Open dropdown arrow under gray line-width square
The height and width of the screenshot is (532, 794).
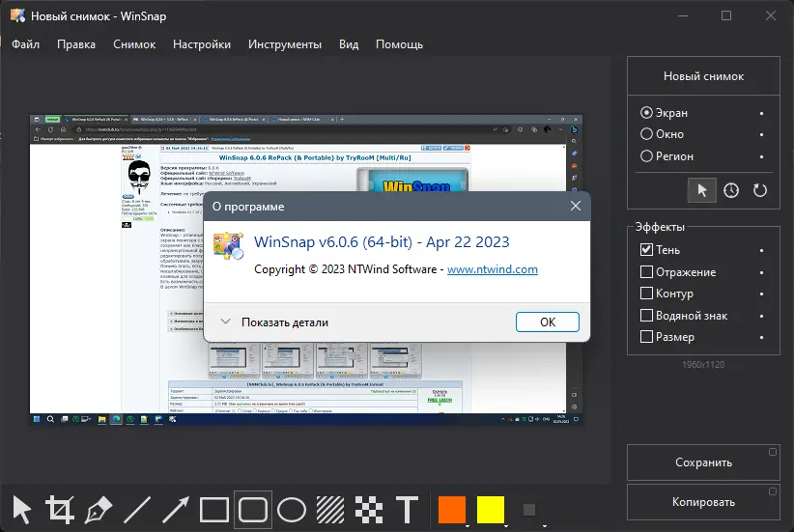545,526
